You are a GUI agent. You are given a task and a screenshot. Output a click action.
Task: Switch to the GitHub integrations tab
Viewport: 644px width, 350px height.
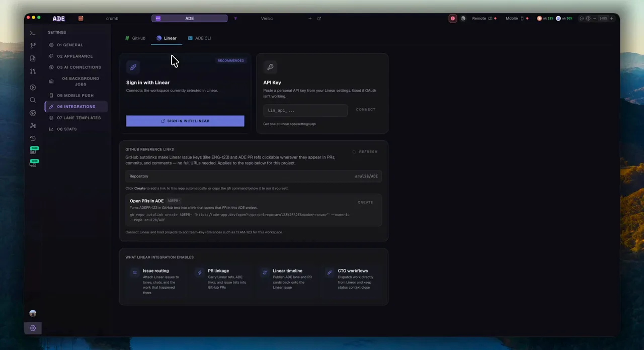pyautogui.click(x=135, y=38)
